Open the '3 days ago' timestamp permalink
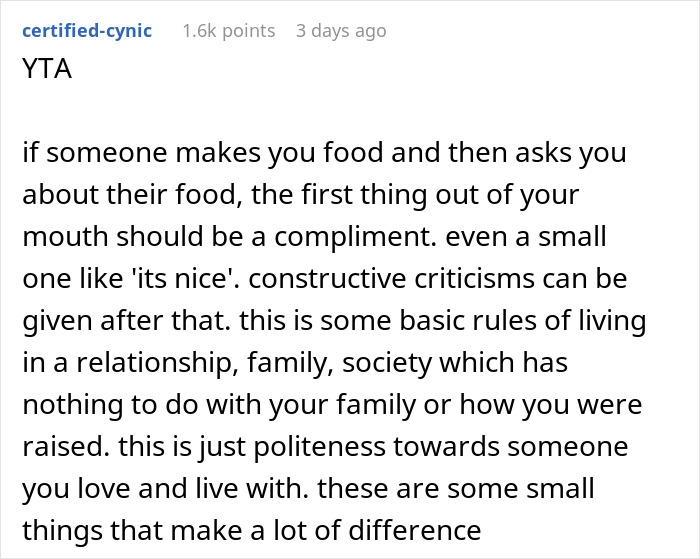This screenshot has width=700, height=559. click(340, 31)
